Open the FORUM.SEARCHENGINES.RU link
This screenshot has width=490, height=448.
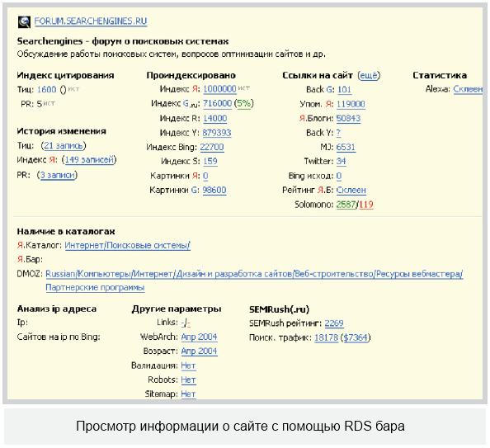pyautogui.click(x=91, y=21)
